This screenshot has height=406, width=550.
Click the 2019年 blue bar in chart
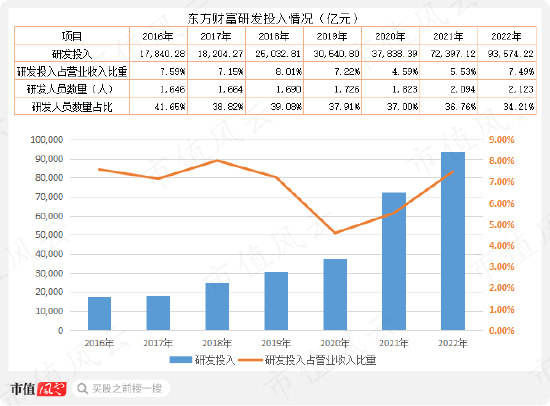tap(276, 301)
